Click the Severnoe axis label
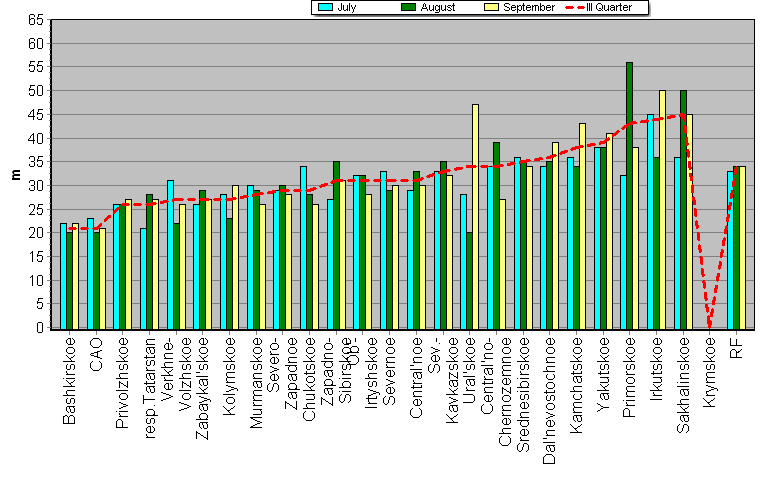Image resolution: width=777 pixels, height=479 pixels. [x=389, y=371]
